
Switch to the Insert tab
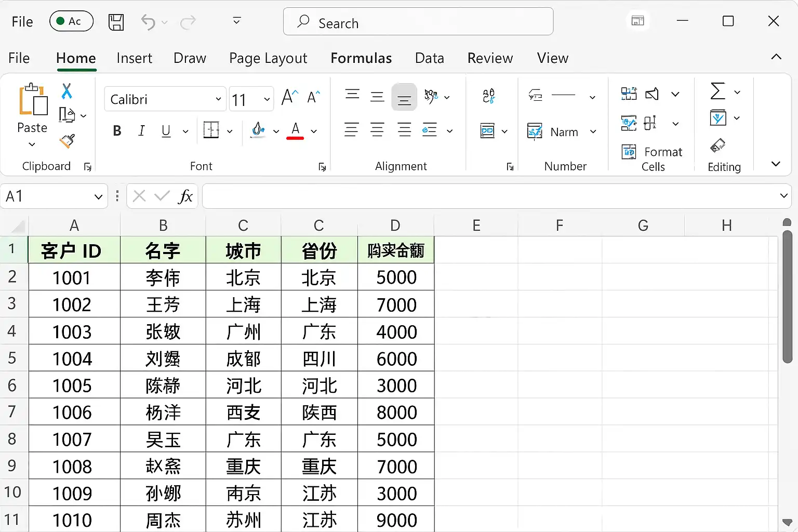pyautogui.click(x=134, y=58)
